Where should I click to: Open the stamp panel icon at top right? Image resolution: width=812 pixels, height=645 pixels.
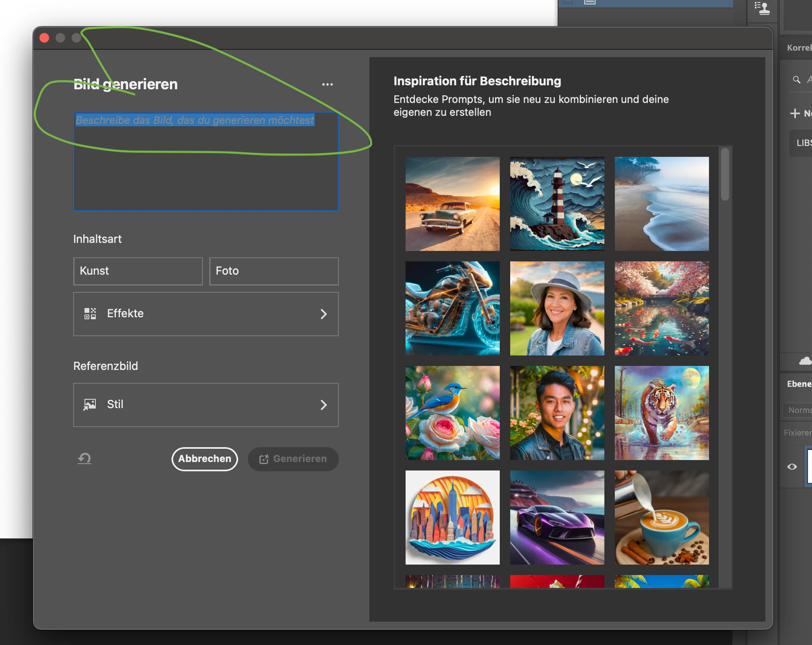[762, 8]
